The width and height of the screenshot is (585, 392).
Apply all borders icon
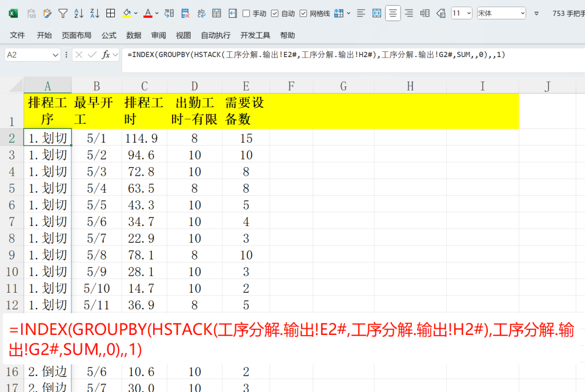pos(110,14)
